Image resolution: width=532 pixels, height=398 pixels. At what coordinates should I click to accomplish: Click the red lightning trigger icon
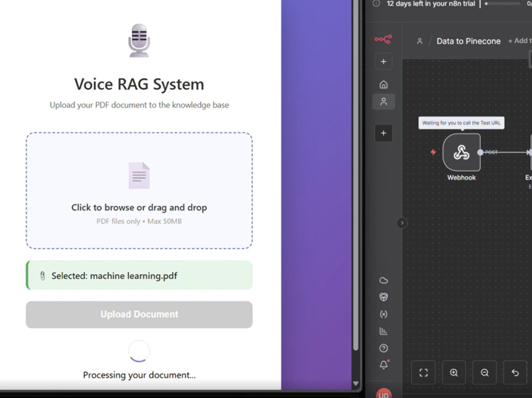[x=433, y=152]
